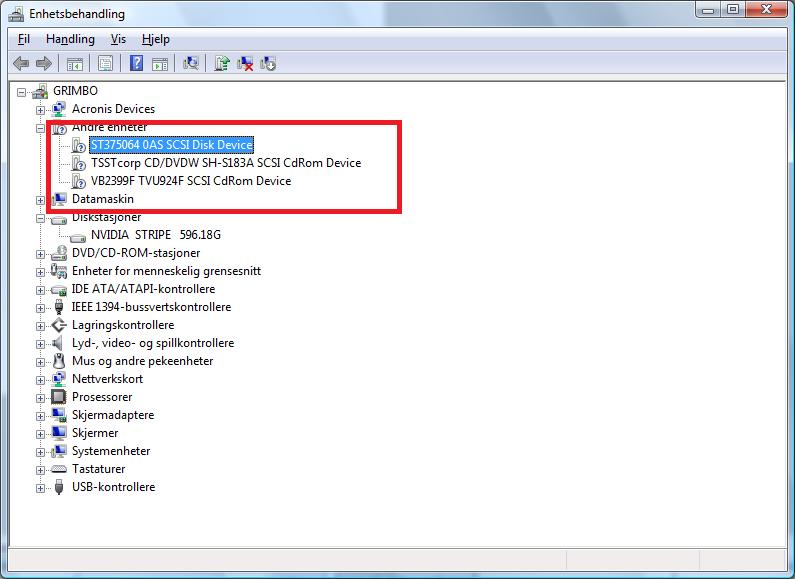This screenshot has height=579, width=795.
Task: Minimize the Enhetsbehandling window
Action: (708, 10)
